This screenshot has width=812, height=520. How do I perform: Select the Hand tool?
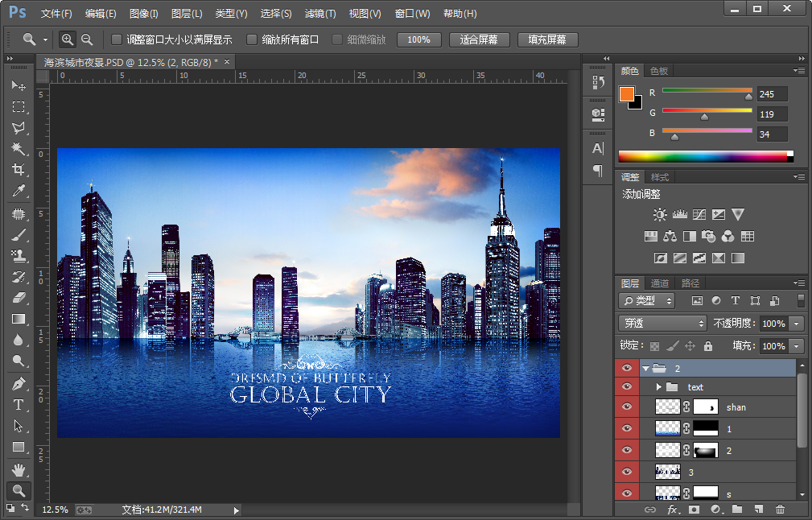19,469
